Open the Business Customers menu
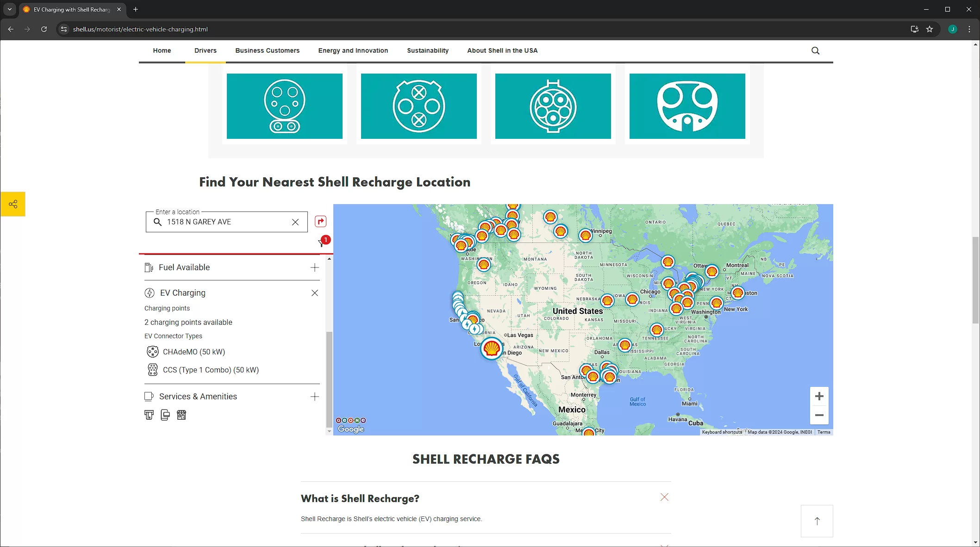This screenshot has width=980, height=547. (267, 50)
